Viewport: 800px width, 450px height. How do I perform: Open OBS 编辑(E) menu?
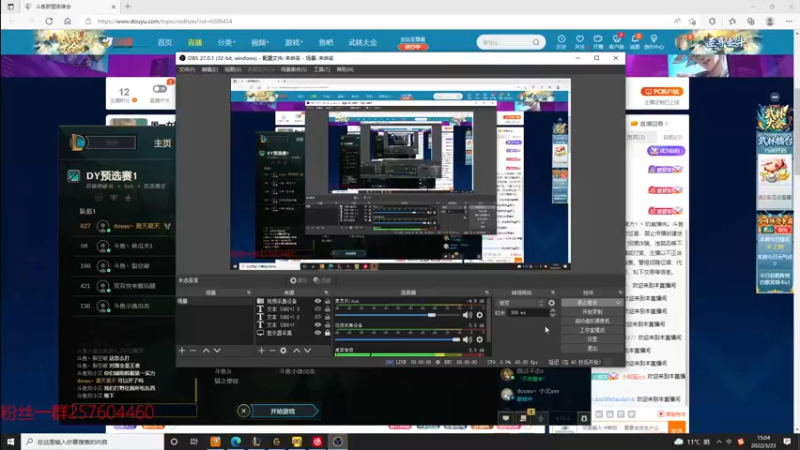(x=209, y=69)
